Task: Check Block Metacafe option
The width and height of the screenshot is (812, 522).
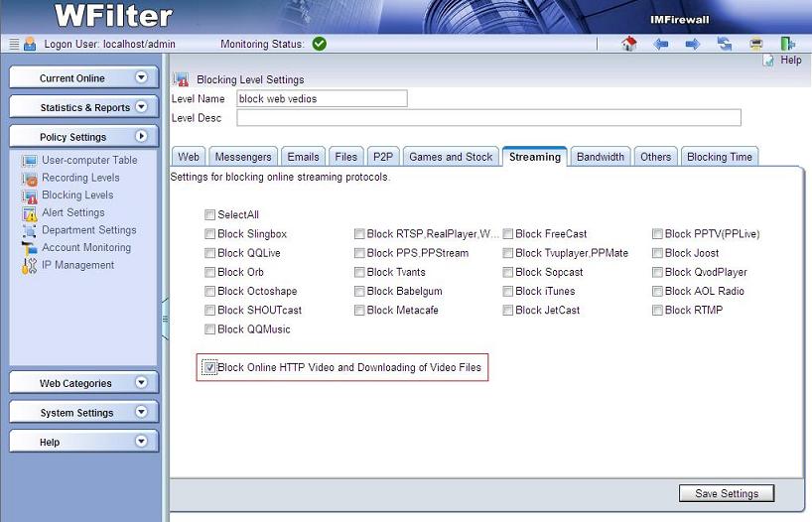Action: click(x=359, y=311)
